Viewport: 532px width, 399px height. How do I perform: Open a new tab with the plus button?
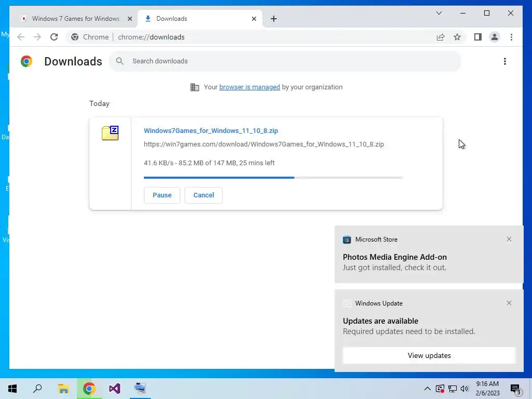(x=274, y=19)
